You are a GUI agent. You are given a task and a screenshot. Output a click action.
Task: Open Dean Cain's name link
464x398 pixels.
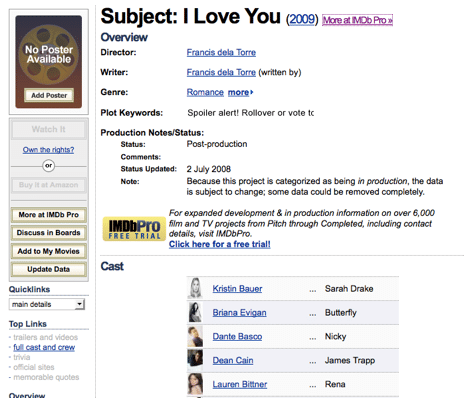[233, 360]
